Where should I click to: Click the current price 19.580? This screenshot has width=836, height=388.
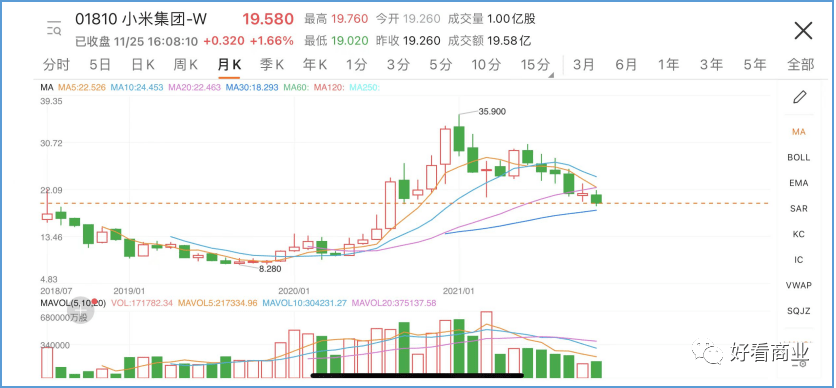click(268, 19)
